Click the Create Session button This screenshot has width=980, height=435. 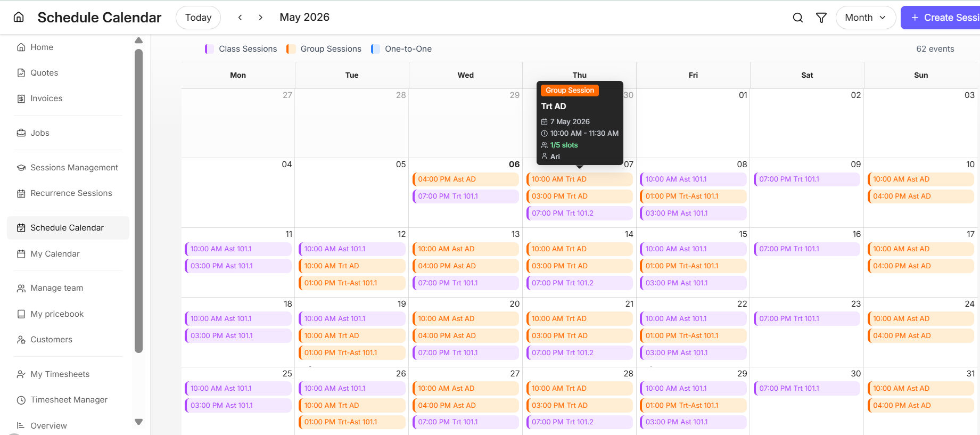[941, 18]
